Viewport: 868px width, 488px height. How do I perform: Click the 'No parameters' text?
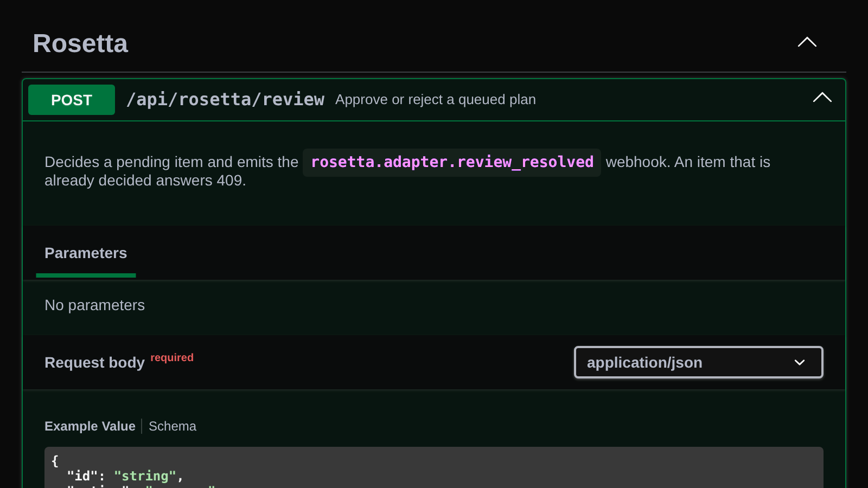(94, 305)
